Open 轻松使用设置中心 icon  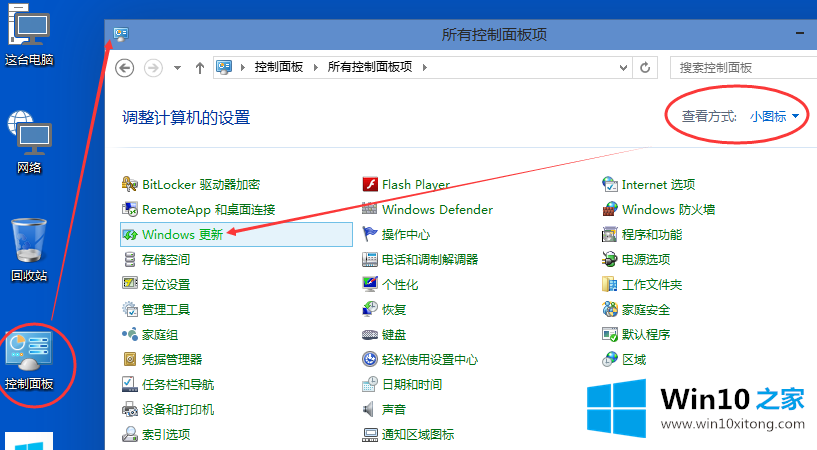[x=370, y=359]
